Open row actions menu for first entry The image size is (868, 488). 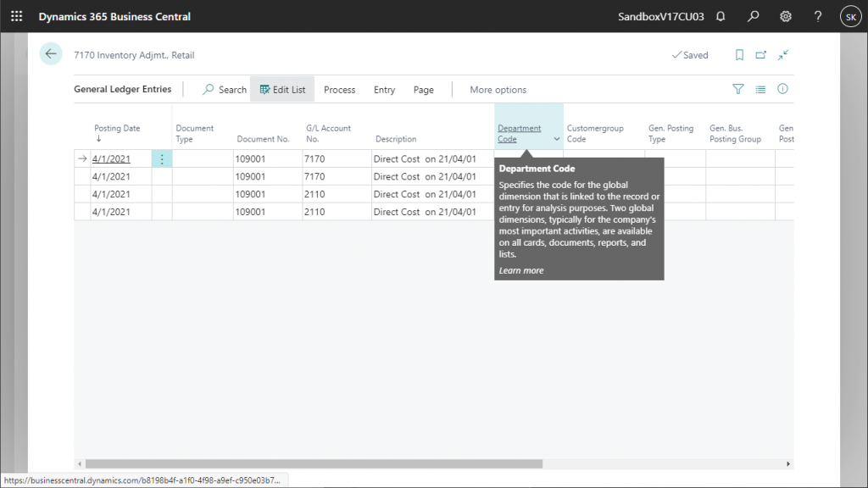click(162, 158)
